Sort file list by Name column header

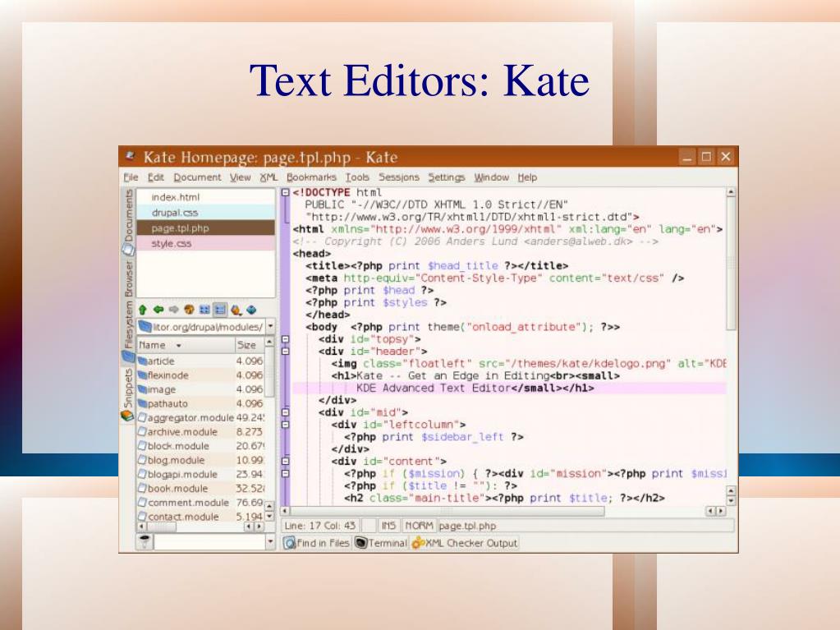186,345
